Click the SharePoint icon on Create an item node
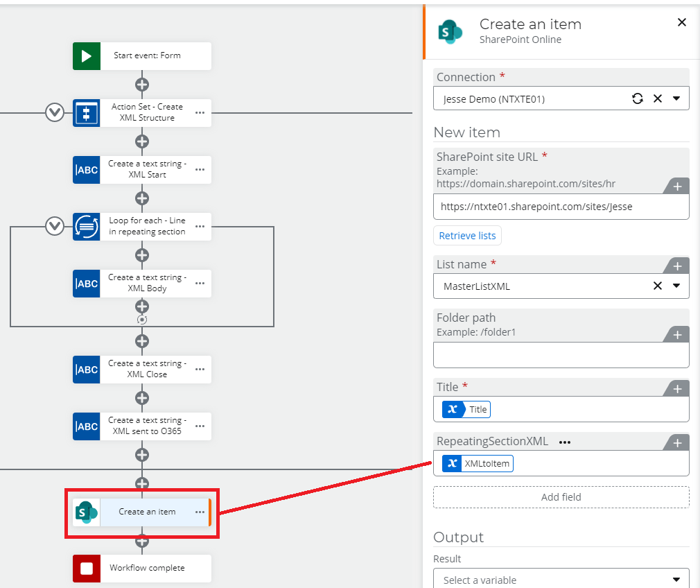Screen dimensions: 700x588 tap(87, 512)
